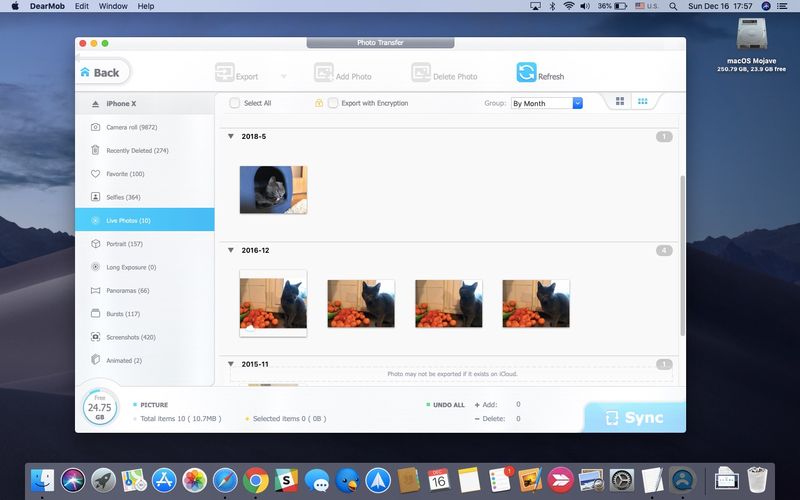The image size is (800, 500).
Task: Open the Animated (2) album
Action: point(145,360)
